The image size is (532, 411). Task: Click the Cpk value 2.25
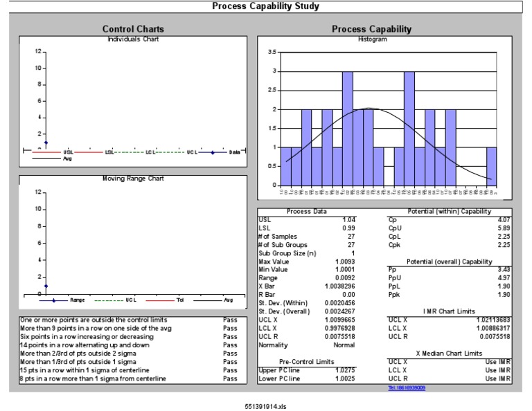click(x=504, y=243)
